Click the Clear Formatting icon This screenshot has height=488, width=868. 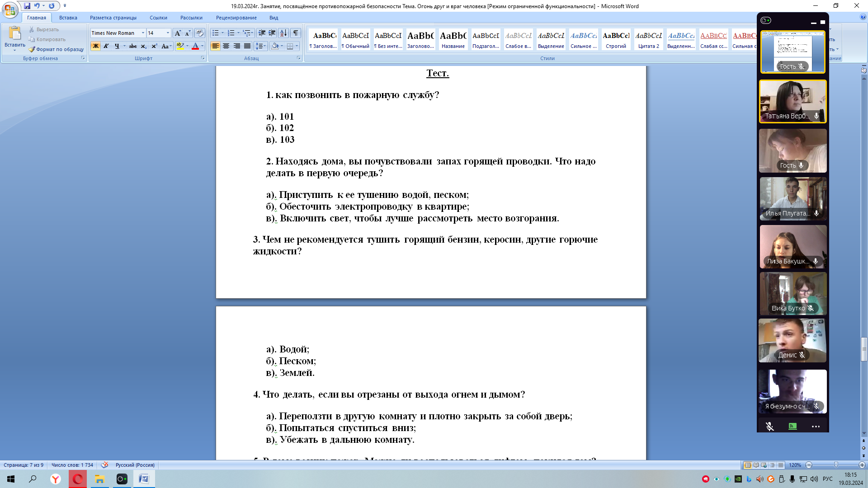(x=199, y=33)
